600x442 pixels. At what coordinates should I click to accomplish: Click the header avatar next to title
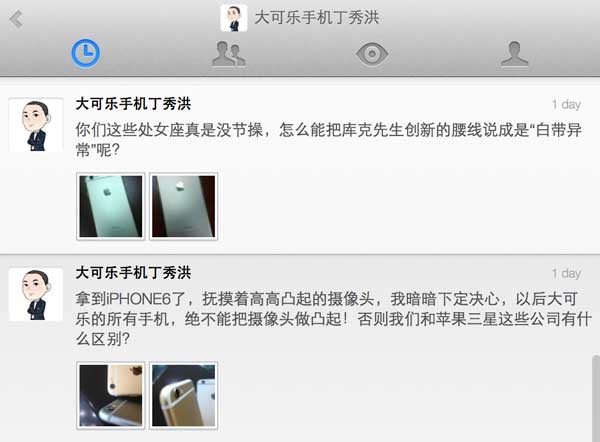pos(233,18)
